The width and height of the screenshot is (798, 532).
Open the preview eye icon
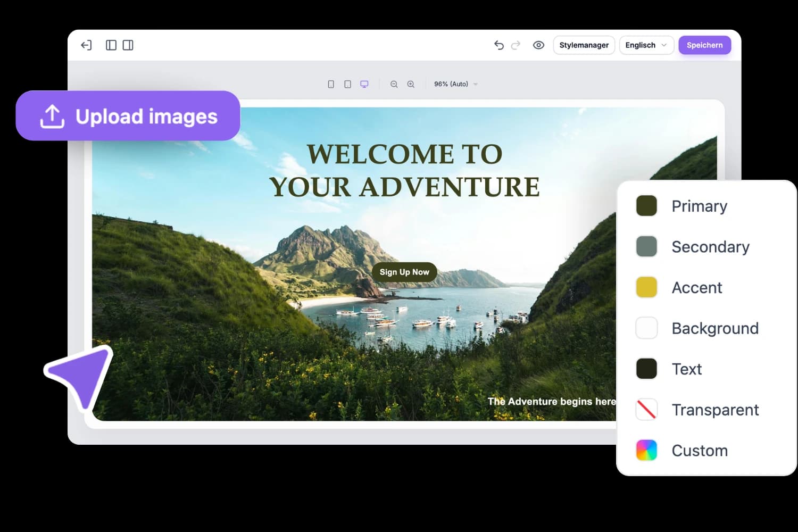[x=538, y=45]
